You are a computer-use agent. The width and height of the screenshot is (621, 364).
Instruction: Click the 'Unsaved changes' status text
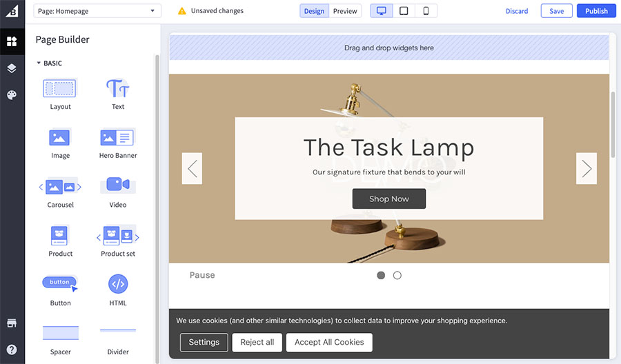pos(217,11)
